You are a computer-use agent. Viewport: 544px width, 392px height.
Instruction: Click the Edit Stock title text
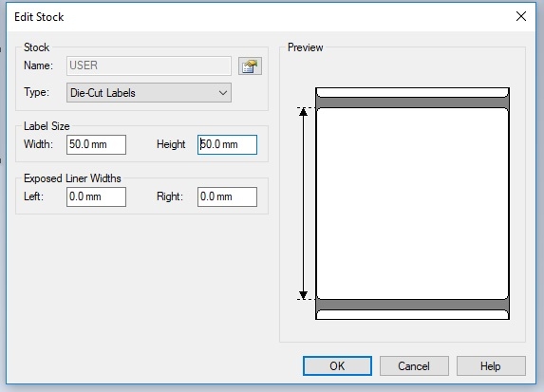pyautogui.click(x=39, y=17)
